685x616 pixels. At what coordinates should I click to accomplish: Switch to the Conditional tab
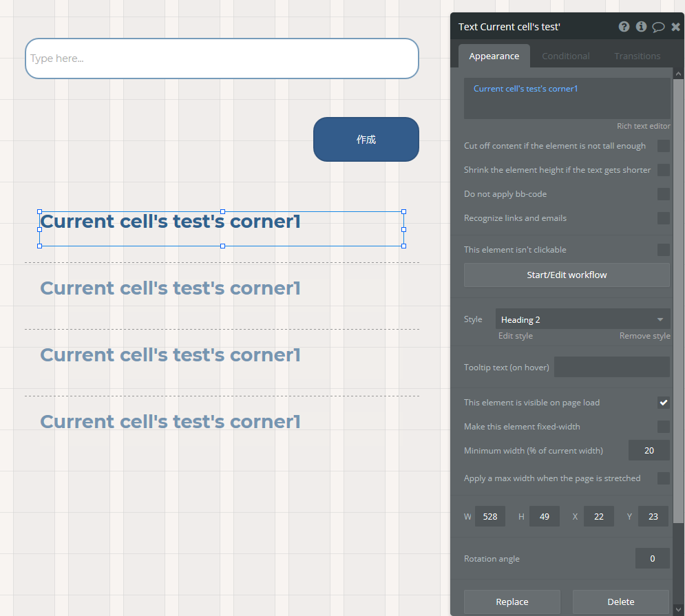(x=566, y=56)
